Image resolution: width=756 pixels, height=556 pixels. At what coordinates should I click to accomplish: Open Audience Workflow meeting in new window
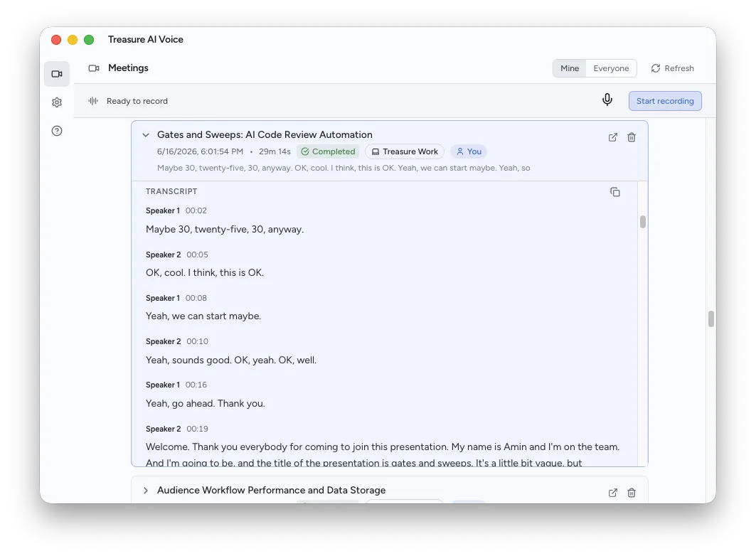[613, 493]
